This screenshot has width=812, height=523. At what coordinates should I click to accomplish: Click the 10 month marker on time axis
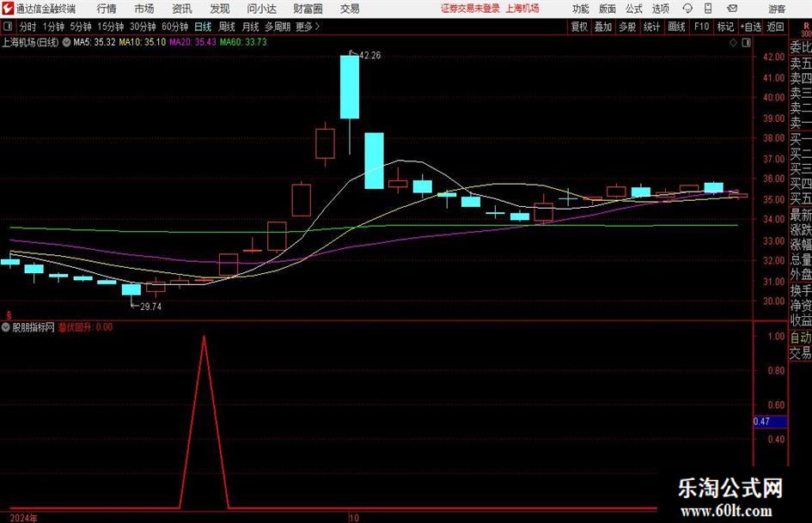click(354, 518)
